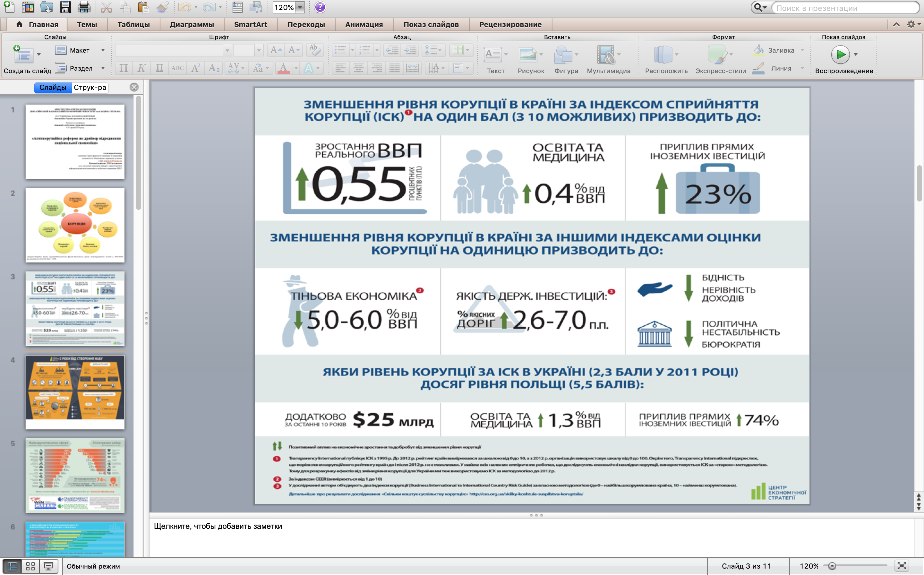Switch to the Струк-ра outline tab
Image resolution: width=924 pixels, height=575 pixels.
(x=90, y=88)
